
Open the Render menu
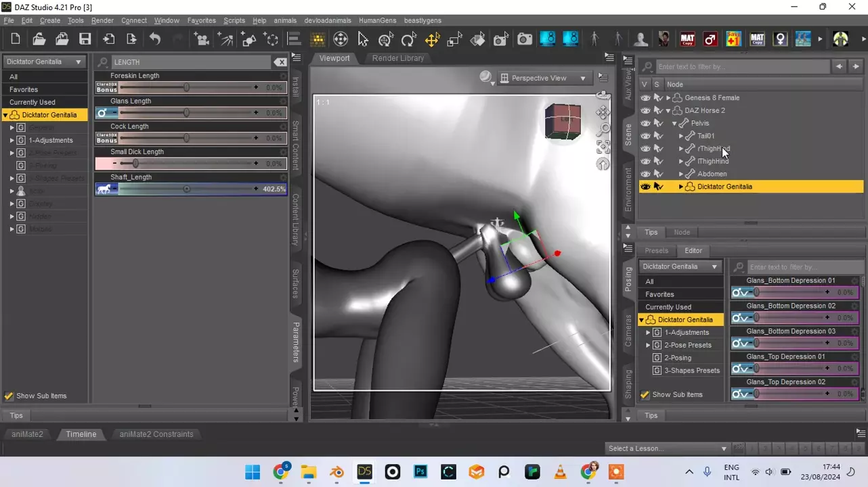(102, 20)
